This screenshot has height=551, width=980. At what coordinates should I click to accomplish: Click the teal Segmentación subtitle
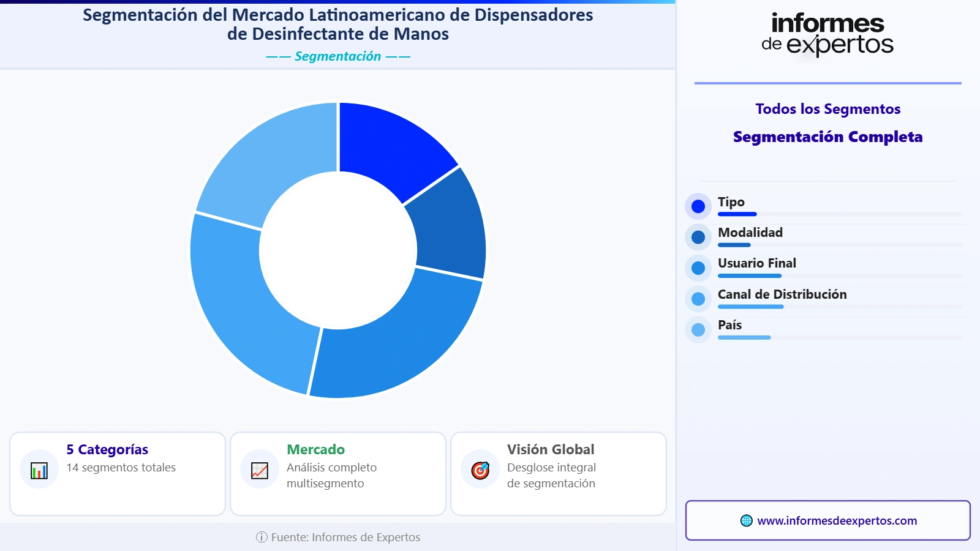tap(337, 56)
